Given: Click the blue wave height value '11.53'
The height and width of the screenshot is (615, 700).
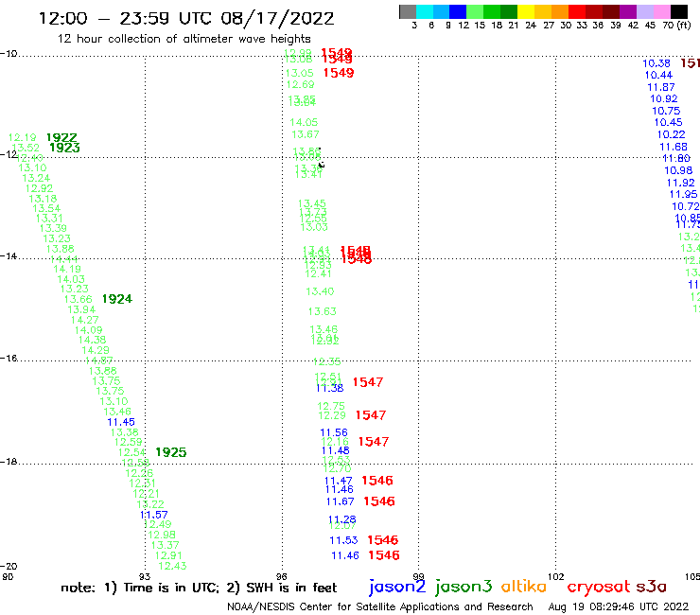Looking at the screenshot, I should (343, 540).
